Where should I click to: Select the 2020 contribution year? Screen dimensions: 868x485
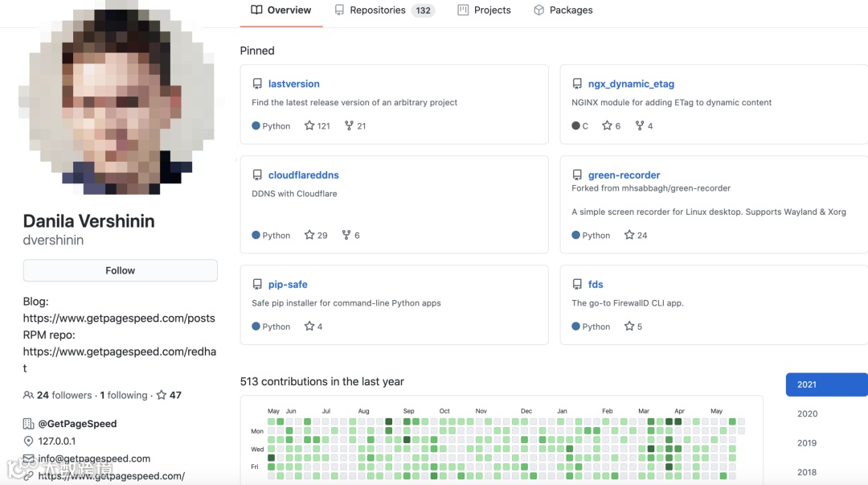coord(807,413)
